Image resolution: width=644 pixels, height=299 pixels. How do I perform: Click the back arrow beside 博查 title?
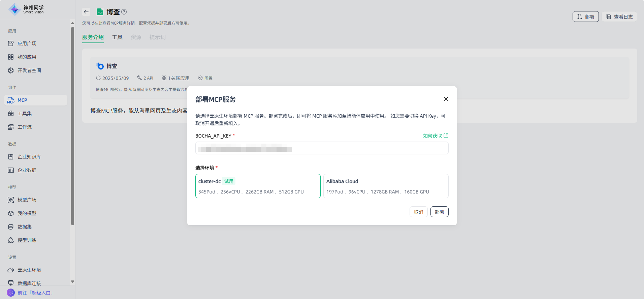click(86, 12)
